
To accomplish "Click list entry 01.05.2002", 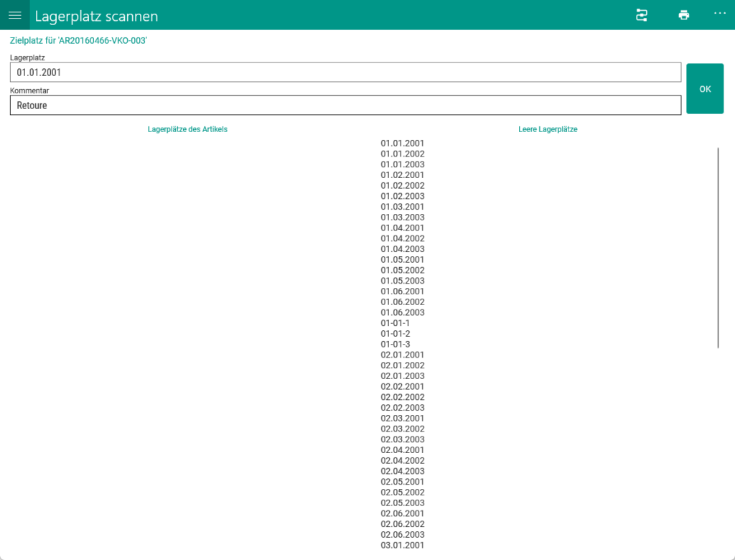I will pyautogui.click(x=403, y=270).
